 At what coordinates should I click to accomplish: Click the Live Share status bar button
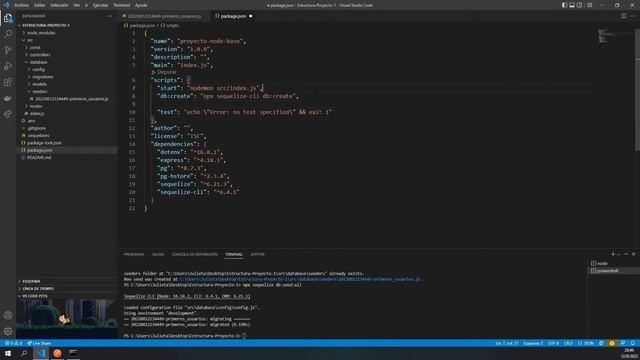click(x=39, y=343)
